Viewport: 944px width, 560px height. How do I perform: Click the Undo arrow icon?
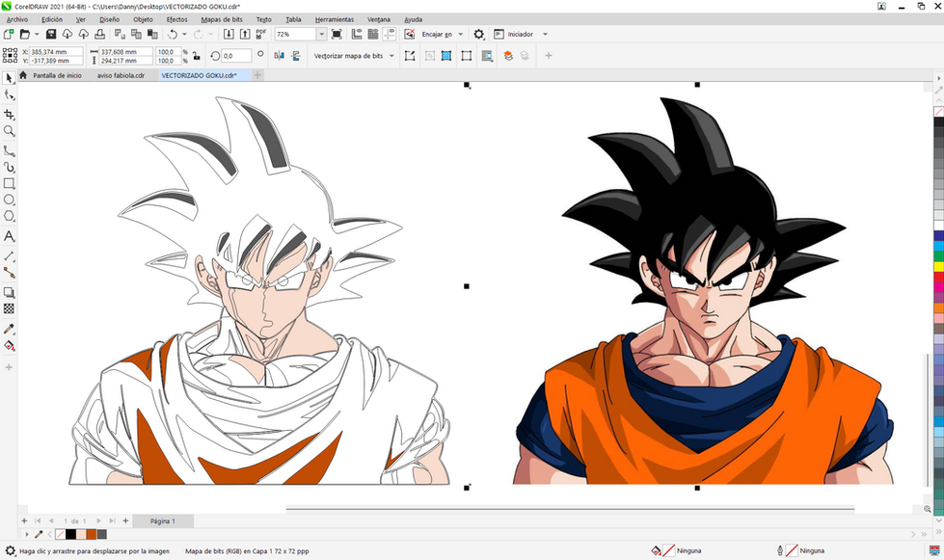[173, 35]
